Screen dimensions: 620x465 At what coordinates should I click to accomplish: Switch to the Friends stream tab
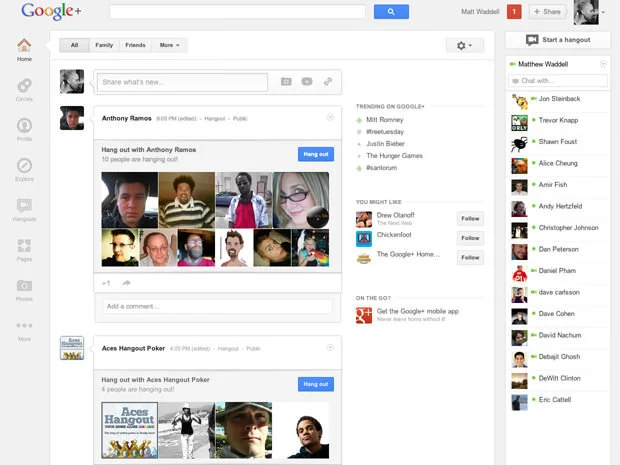[135, 45]
